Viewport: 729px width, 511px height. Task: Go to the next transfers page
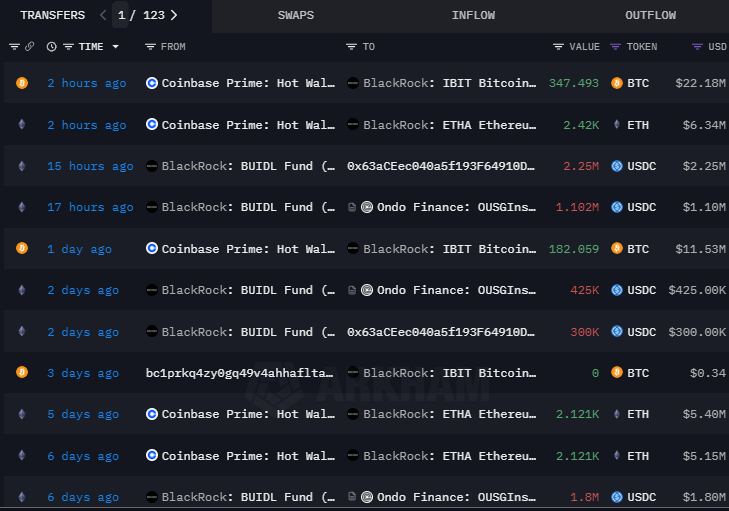[x=174, y=15]
